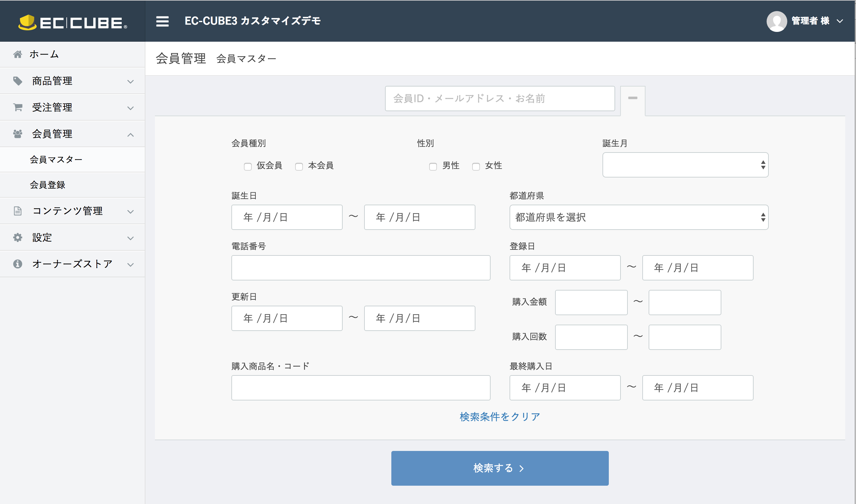Select 会員マスター in the sidebar
The height and width of the screenshot is (504, 856).
pyautogui.click(x=56, y=159)
